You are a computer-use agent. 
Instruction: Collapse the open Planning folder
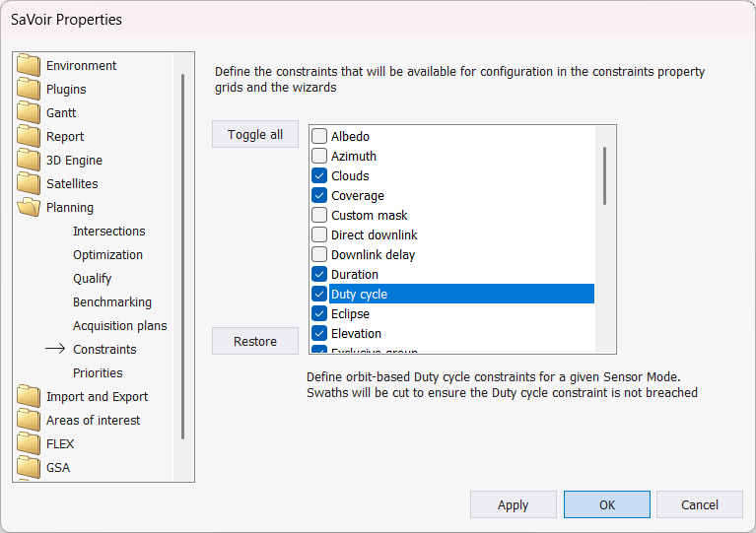click(x=29, y=208)
